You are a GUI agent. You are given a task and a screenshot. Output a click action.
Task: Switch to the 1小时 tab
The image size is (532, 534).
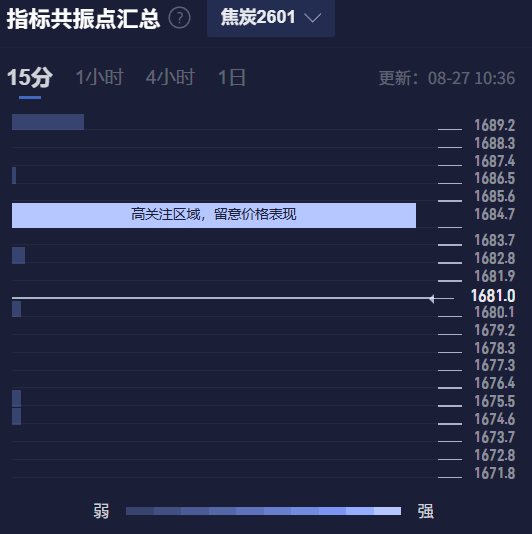[99, 78]
